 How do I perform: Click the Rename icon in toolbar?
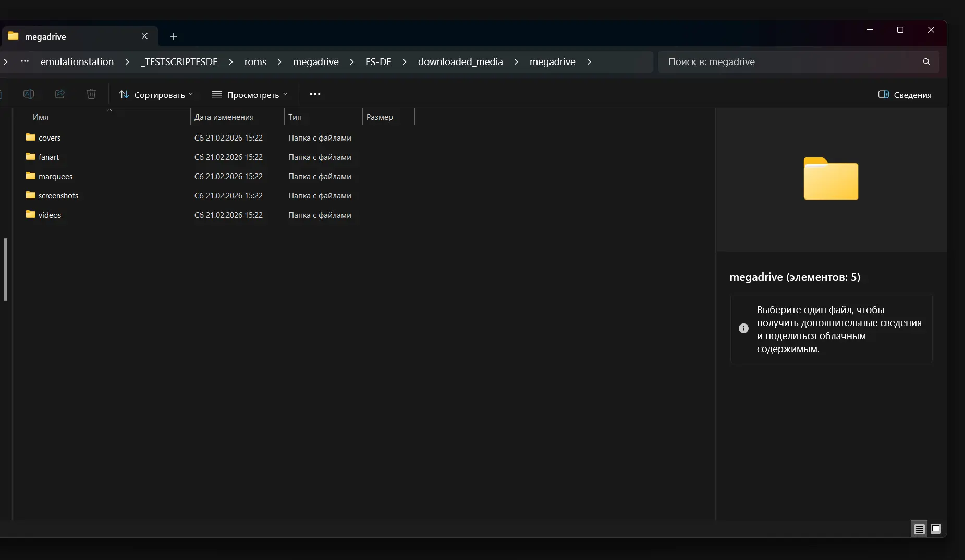pyautogui.click(x=29, y=94)
